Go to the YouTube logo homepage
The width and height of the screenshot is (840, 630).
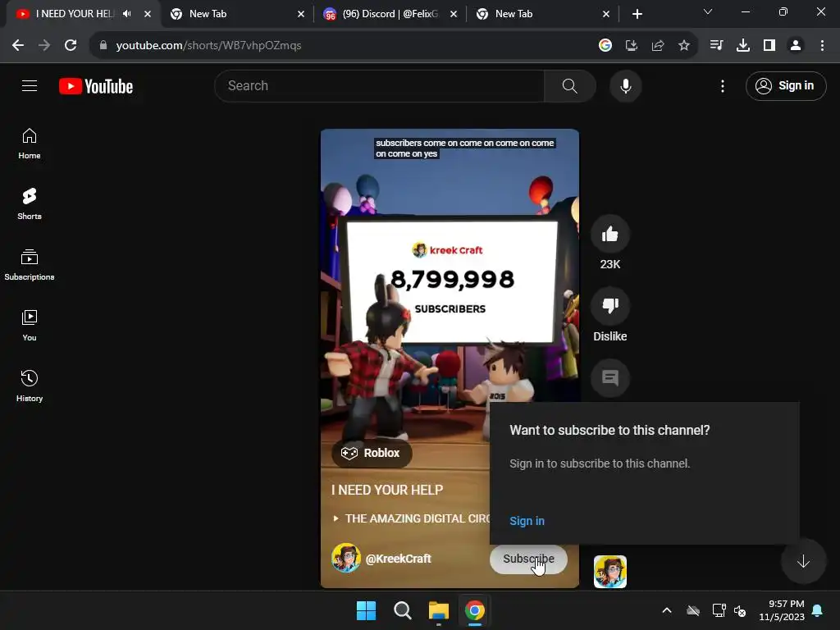[96, 86]
